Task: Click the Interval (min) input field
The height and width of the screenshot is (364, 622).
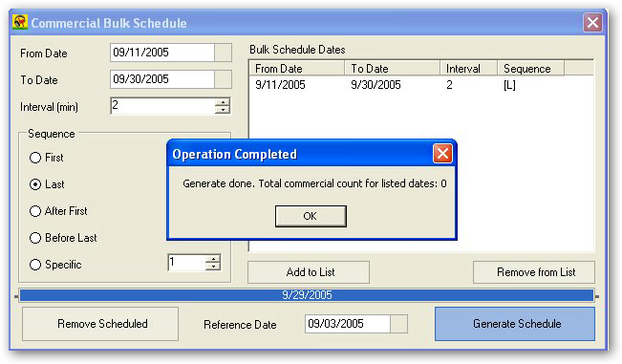Action: pos(162,106)
